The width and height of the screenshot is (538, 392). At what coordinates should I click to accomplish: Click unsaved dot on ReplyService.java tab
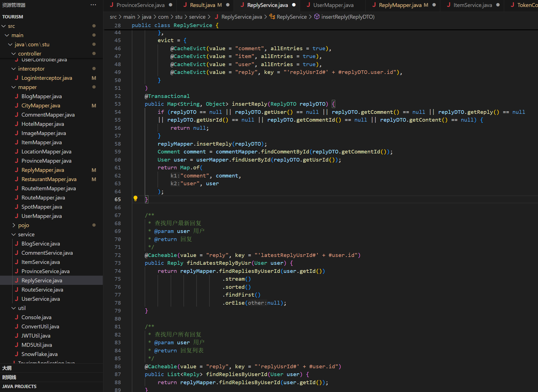[x=294, y=5]
